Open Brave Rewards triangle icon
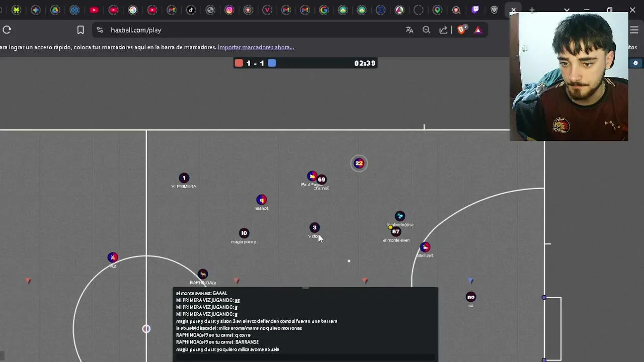 478,30
